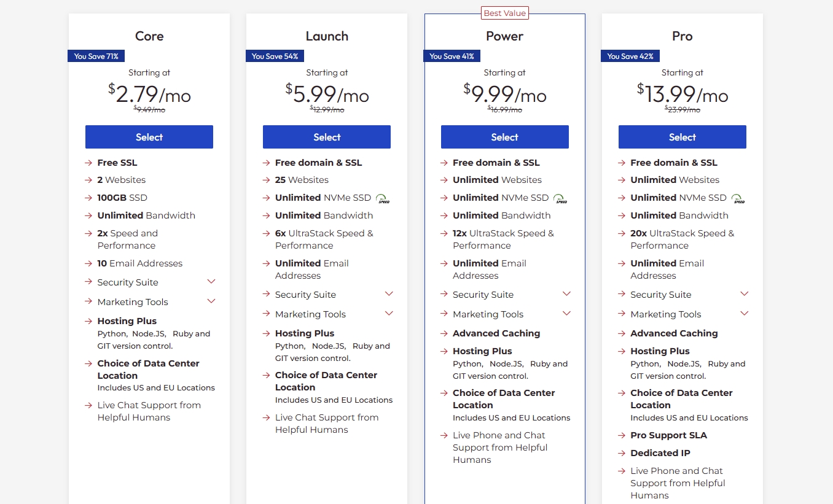Click the 25 Websites feature
The image size is (833, 504).
coord(302,180)
